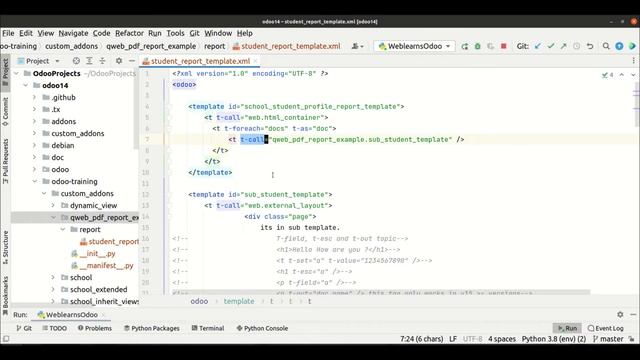Open the Navigate menu
Viewport: 640px width, 360px height.
click(x=73, y=33)
